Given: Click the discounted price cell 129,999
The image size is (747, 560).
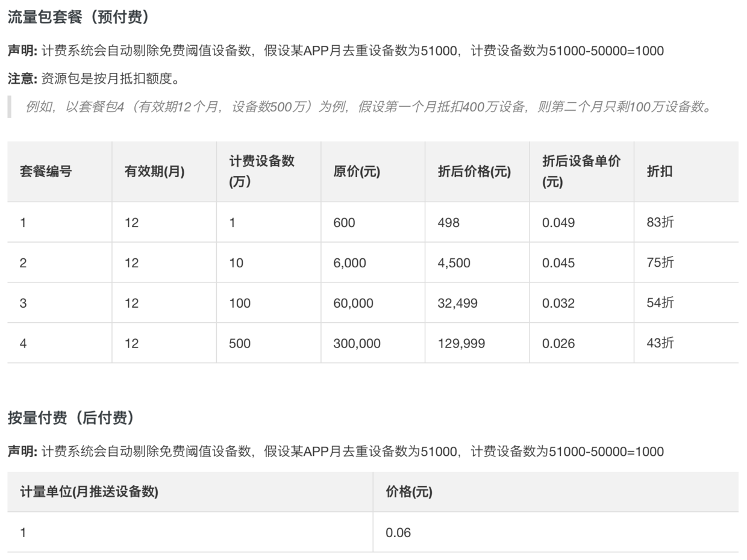Looking at the screenshot, I should click(477, 343).
